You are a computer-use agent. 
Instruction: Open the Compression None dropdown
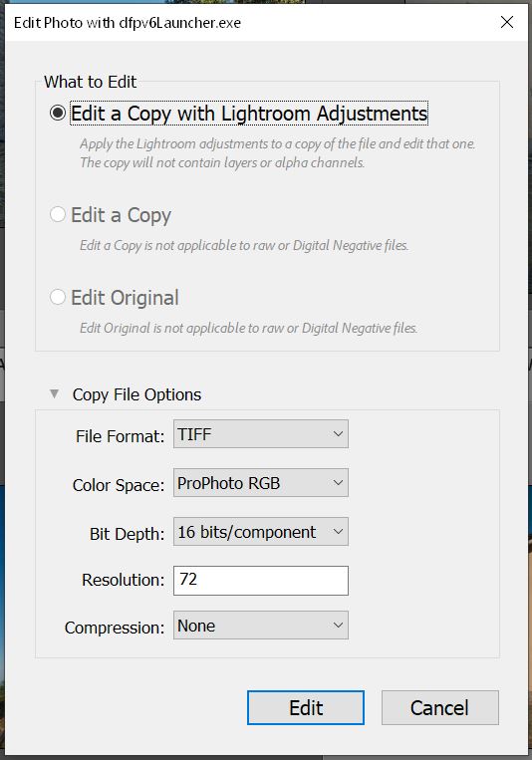tap(261, 626)
